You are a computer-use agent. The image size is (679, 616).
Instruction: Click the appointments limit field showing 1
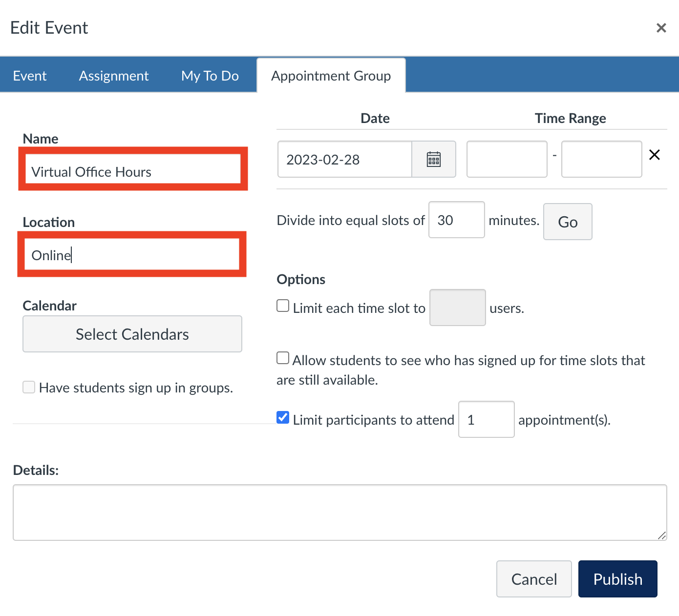tap(487, 419)
